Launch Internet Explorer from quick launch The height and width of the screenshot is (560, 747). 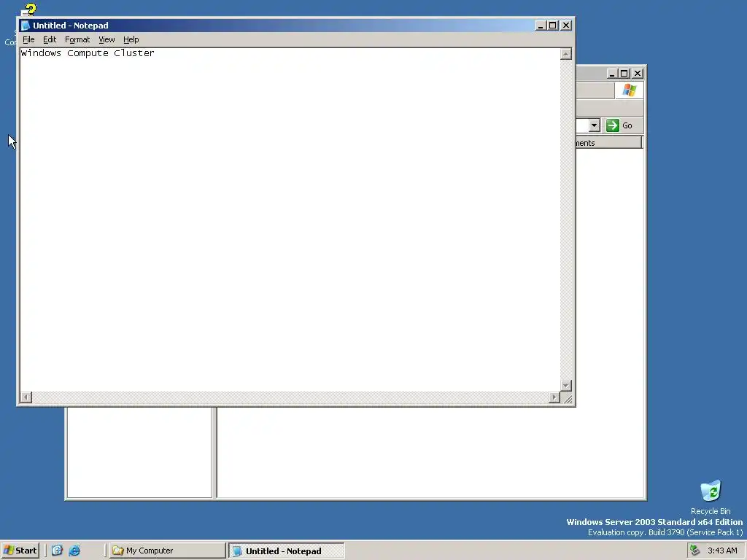tap(74, 551)
